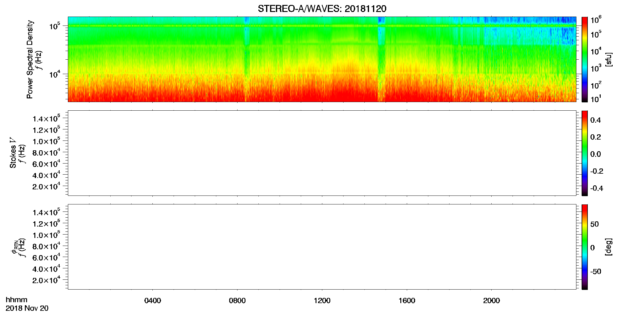Select the 1200 time axis label
The height and width of the screenshot is (332, 644).
point(322,301)
